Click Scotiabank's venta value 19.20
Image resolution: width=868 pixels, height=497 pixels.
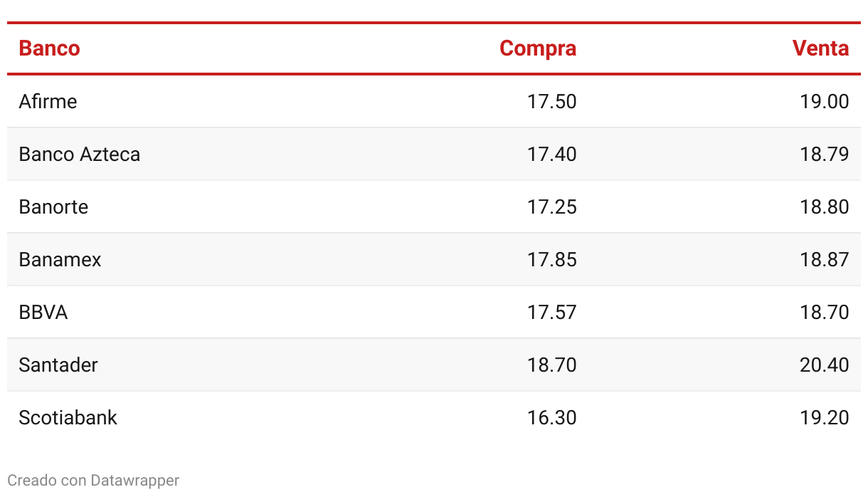[x=824, y=417]
